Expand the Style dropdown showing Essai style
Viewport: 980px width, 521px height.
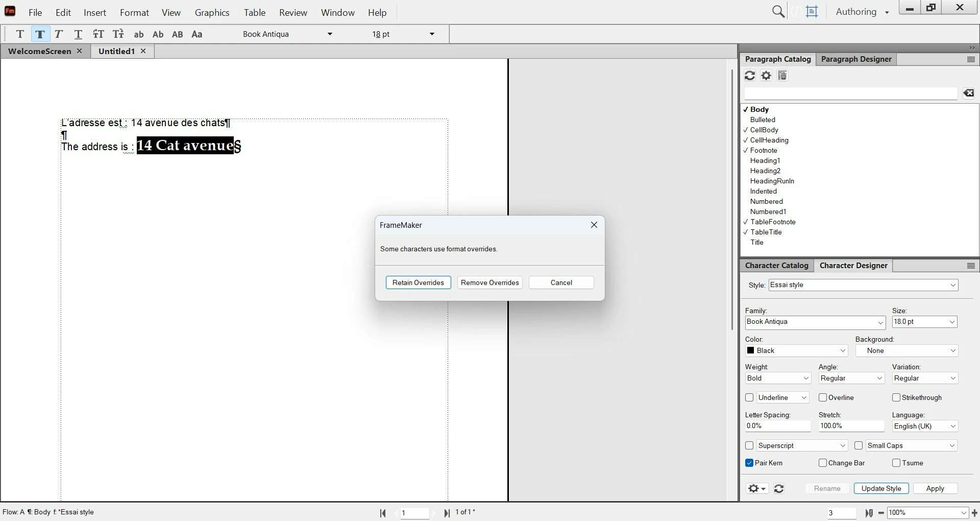[x=953, y=285]
